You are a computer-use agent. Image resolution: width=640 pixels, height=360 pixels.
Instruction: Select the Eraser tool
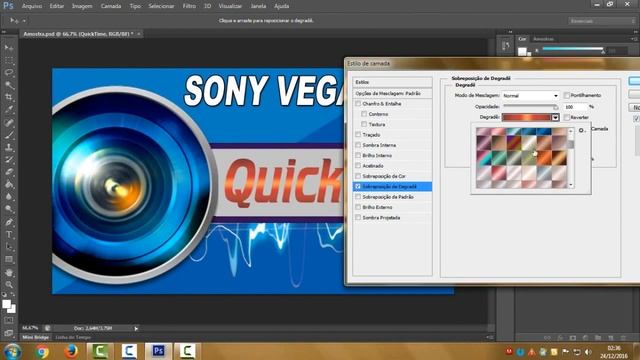click(x=9, y=172)
